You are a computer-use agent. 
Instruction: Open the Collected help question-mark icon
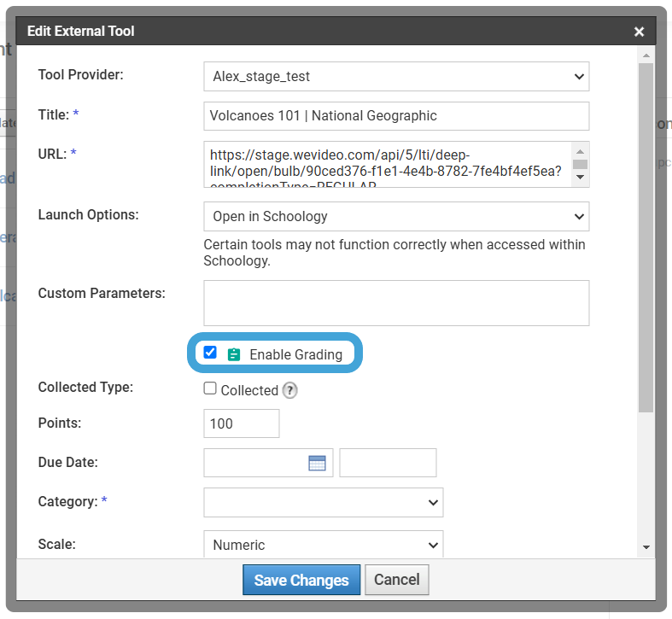[289, 390]
